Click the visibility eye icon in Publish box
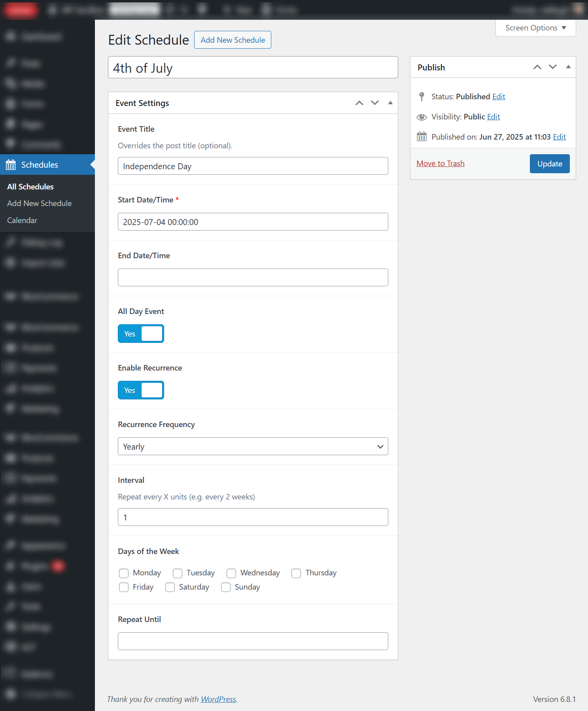 (422, 117)
